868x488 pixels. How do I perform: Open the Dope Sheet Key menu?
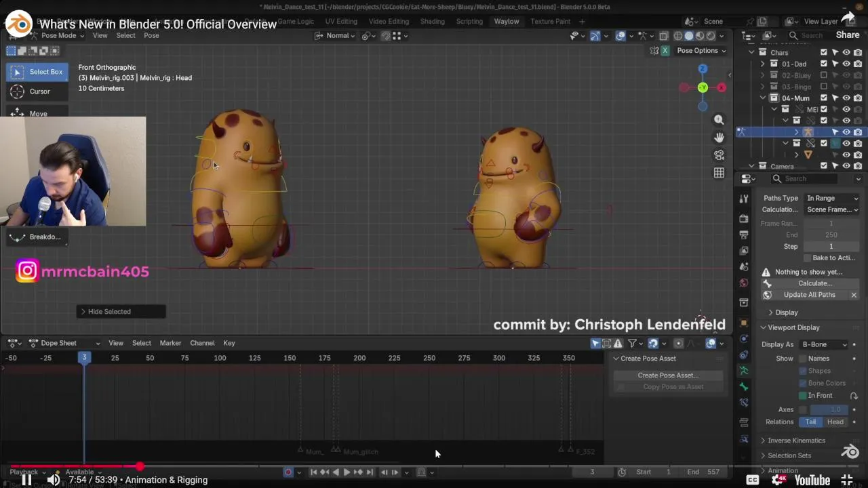(229, 343)
